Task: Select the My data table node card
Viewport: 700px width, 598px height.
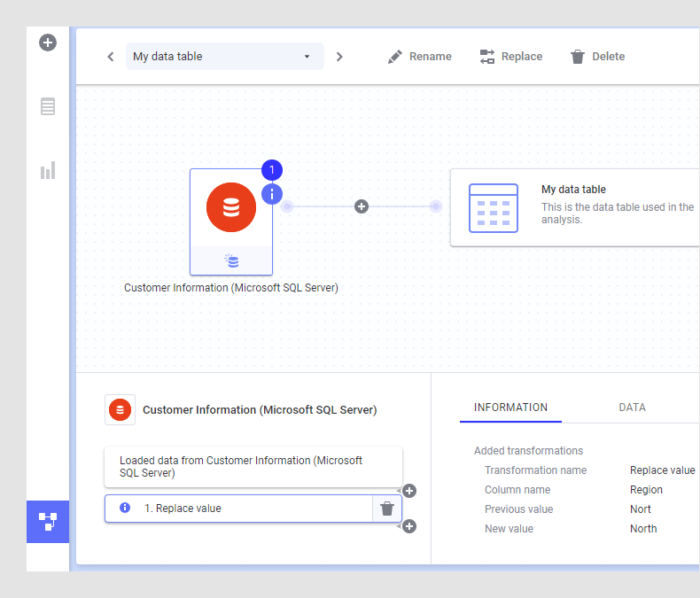Action: point(574,208)
